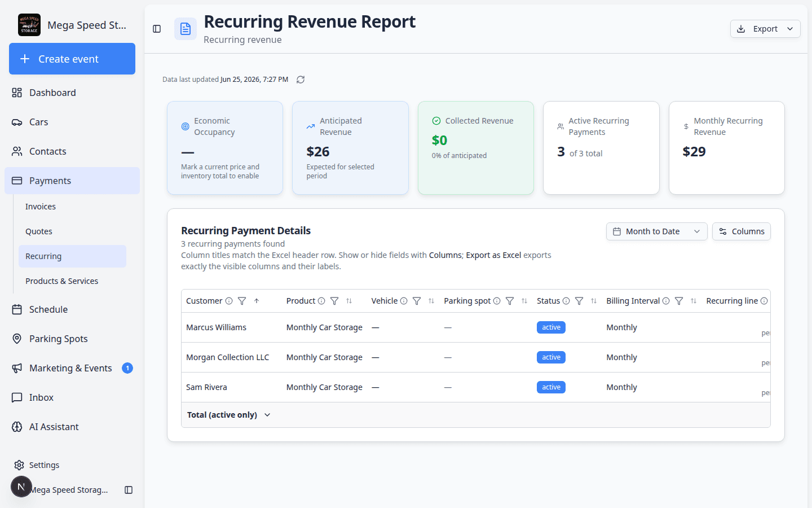
Task: Go to Cars in sidebar
Action: point(72,122)
